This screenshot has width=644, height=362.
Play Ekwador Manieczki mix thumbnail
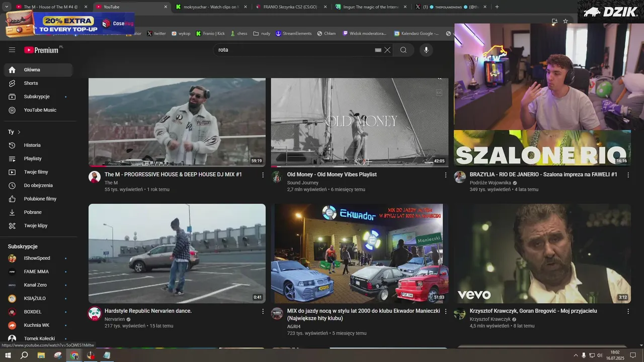[359, 253]
